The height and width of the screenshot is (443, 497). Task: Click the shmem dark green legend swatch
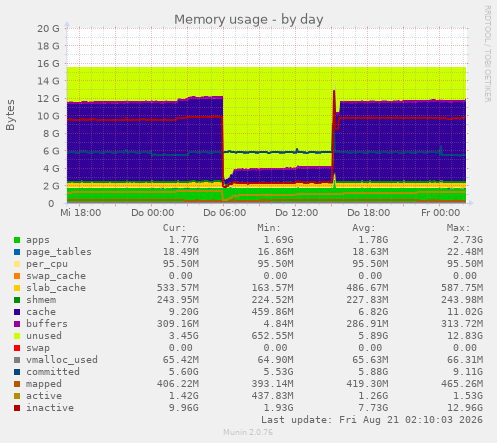[17, 300]
